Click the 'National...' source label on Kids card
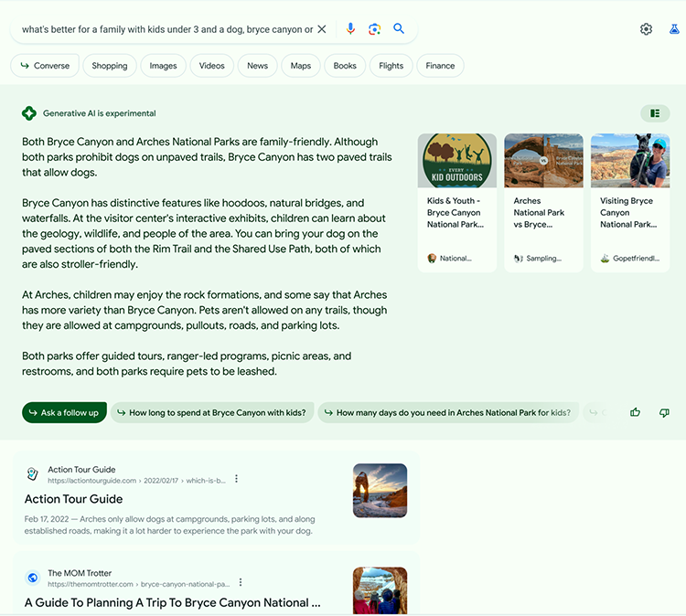This screenshot has width=686, height=616. tap(456, 259)
